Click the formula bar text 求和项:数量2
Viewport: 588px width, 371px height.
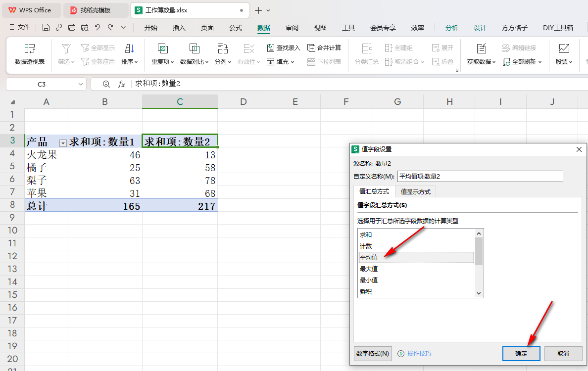tap(157, 84)
